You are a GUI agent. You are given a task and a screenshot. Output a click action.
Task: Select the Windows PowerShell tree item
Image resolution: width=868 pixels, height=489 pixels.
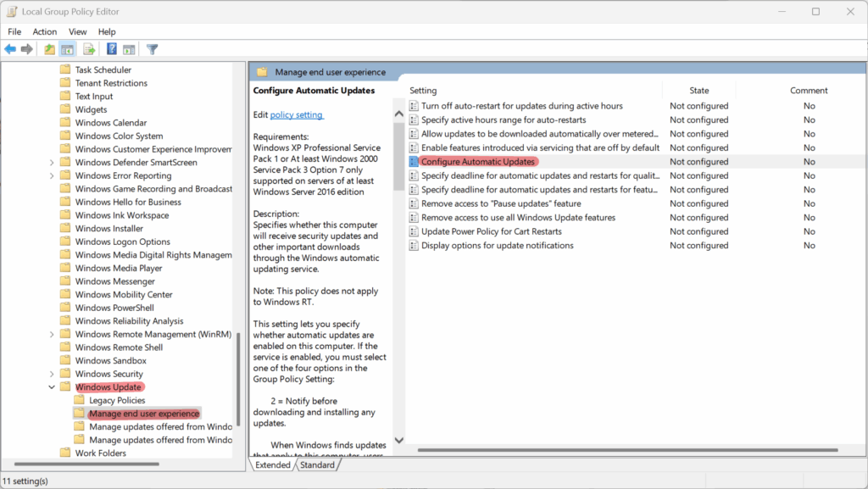coord(114,308)
